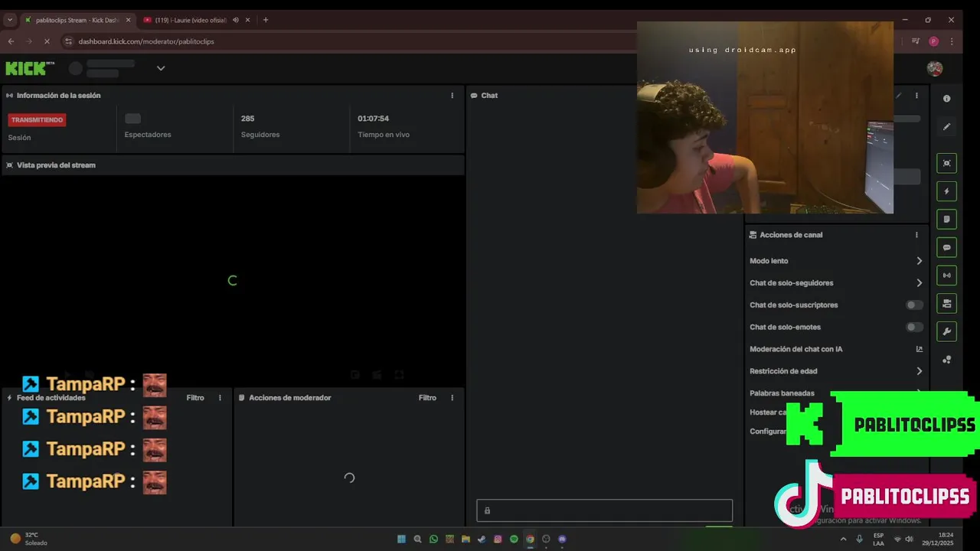The width and height of the screenshot is (980, 551).
Task: Expand Restricción de edad chevron
Action: tap(920, 371)
